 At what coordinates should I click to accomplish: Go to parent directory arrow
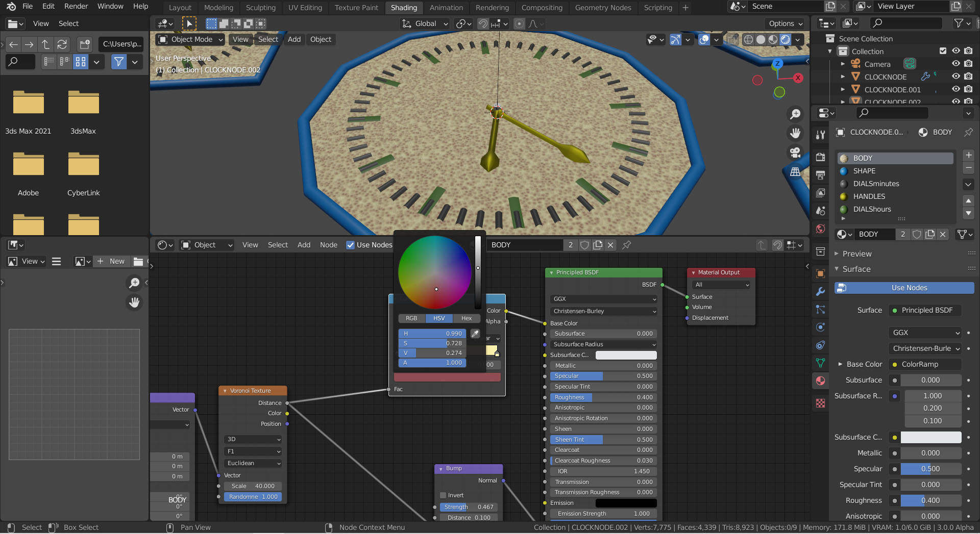(46, 44)
